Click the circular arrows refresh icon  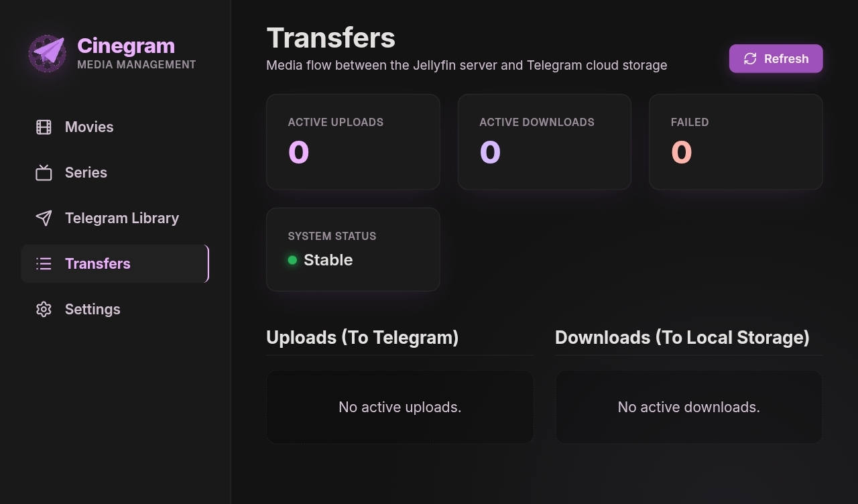tap(750, 59)
